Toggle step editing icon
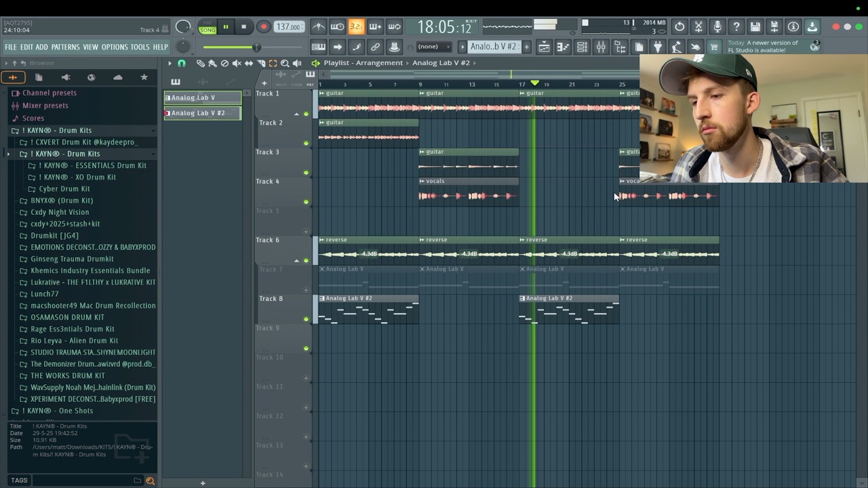Image resolution: width=868 pixels, height=488 pixels. coord(356,47)
